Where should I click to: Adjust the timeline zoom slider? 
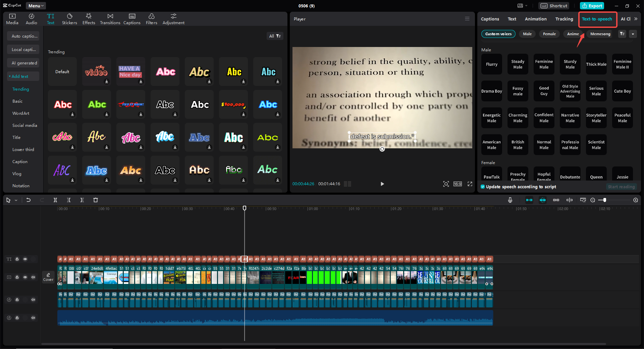click(x=604, y=200)
